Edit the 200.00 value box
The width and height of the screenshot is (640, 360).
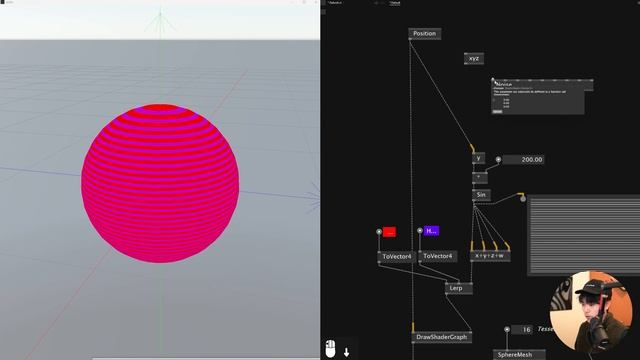pyautogui.click(x=524, y=160)
